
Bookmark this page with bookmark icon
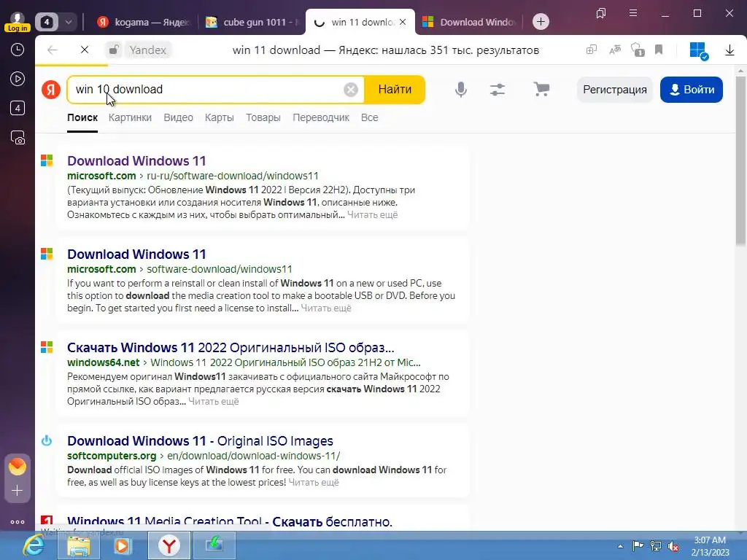659,50
